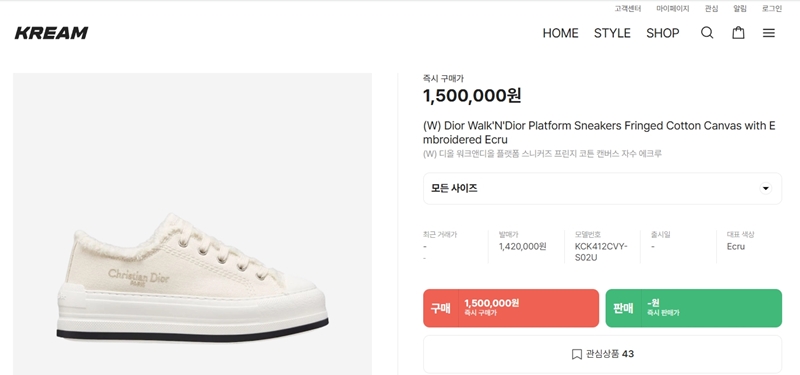Open the STYLE navigation item
This screenshot has height=375, width=800.
click(x=612, y=33)
